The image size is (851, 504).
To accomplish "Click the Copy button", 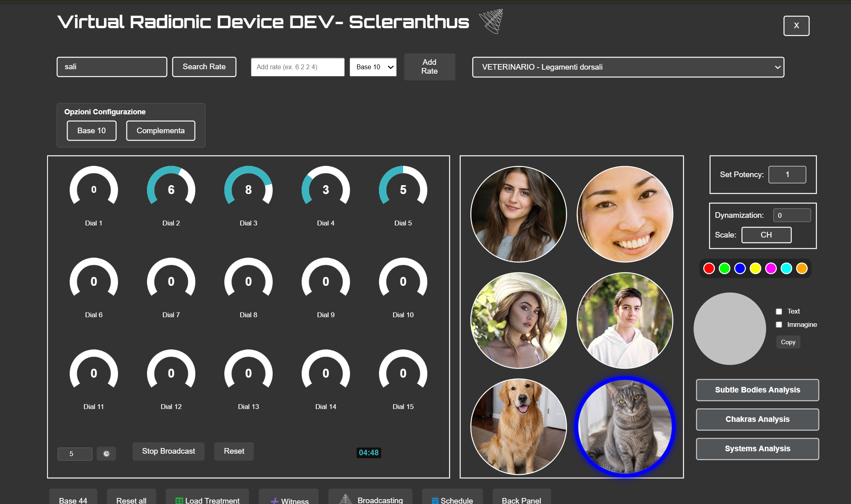I will coord(788,342).
